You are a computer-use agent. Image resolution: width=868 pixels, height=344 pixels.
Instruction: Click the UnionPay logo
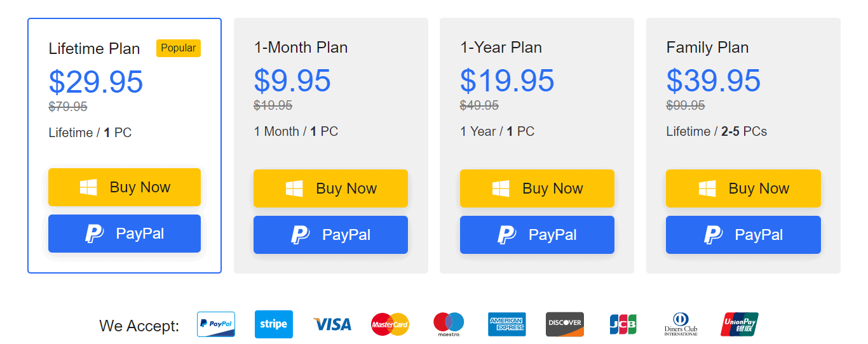click(740, 324)
